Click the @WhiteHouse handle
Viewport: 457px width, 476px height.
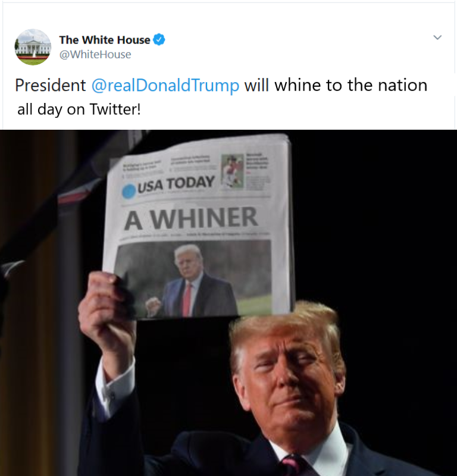pos(95,55)
